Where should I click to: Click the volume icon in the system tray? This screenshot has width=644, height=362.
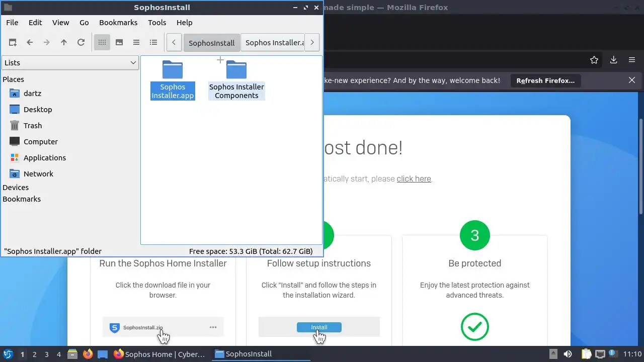(568, 354)
